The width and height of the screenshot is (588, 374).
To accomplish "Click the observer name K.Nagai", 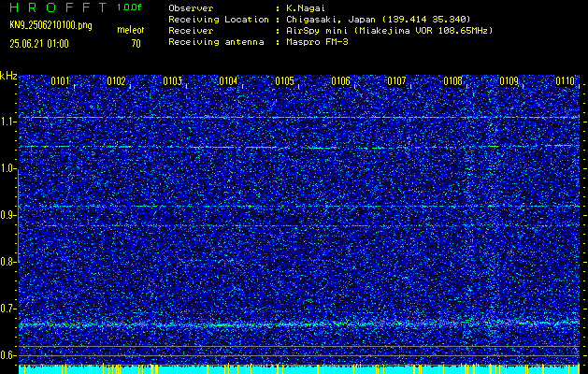I will [306, 7].
